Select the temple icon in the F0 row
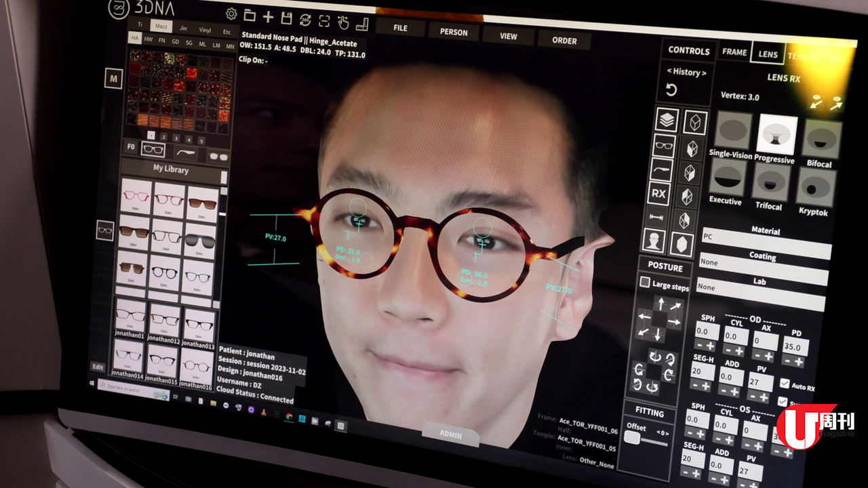The image size is (868, 488). point(185,152)
